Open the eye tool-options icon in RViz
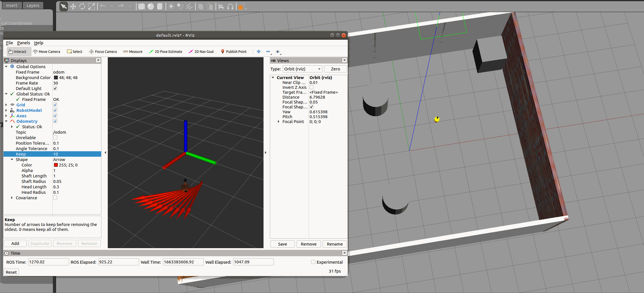 [278, 51]
